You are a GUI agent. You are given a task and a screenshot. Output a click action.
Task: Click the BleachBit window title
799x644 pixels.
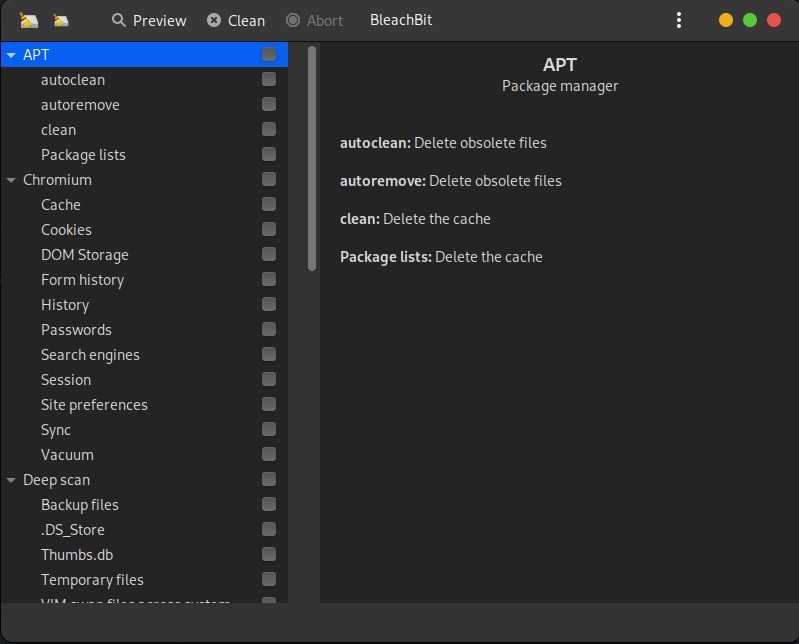click(x=401, y=20)
